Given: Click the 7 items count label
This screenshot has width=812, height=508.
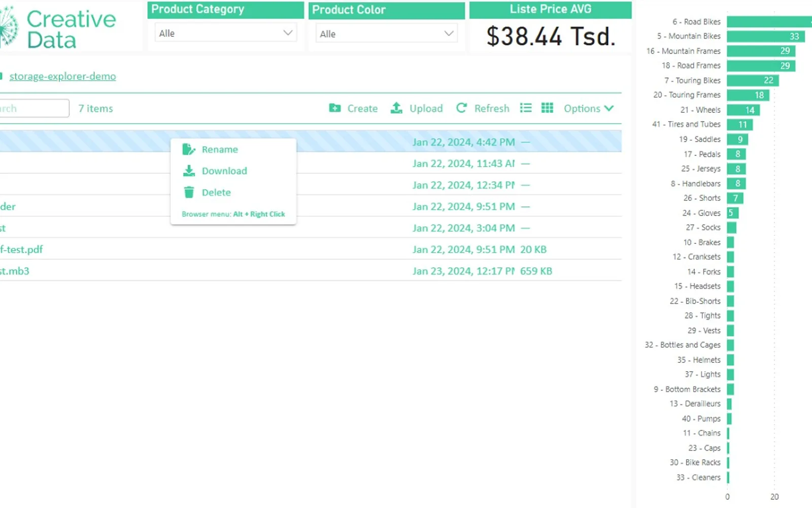Looking at the screenshot, I should click(95, 108).
